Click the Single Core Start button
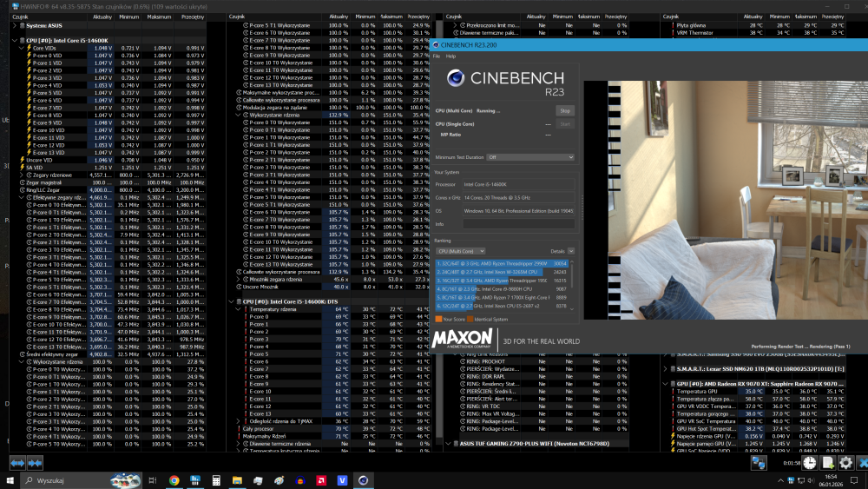 565,124
